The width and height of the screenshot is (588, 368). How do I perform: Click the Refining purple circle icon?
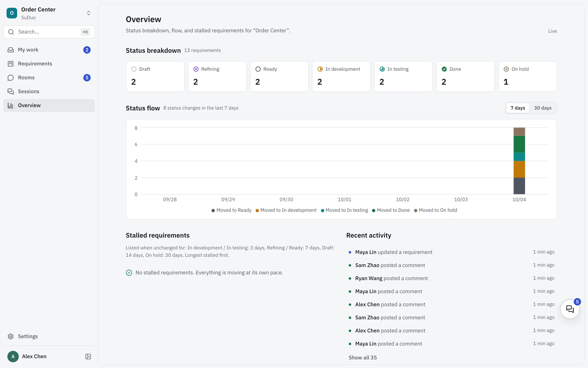pos(196,69)
